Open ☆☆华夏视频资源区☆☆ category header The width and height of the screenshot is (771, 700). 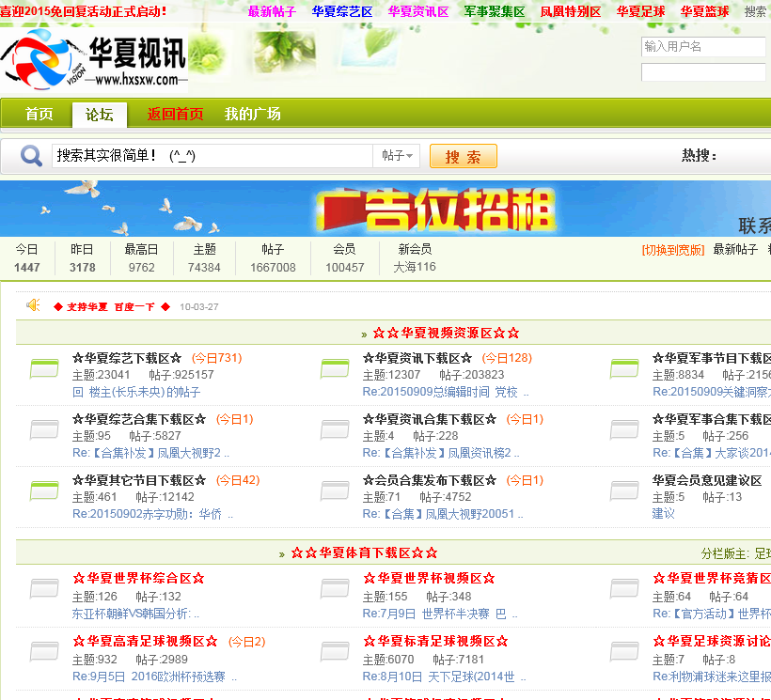point(446,333)
